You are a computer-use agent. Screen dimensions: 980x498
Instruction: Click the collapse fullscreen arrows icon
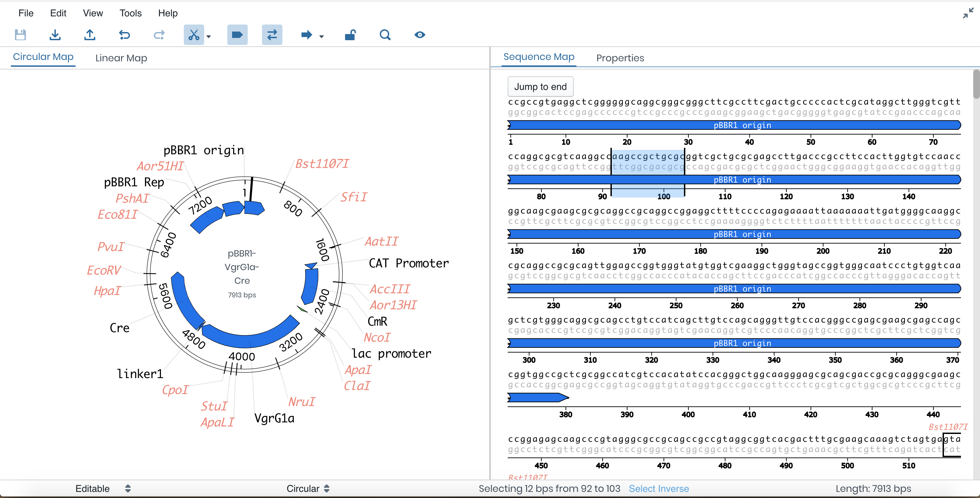[x=968, y=13]
